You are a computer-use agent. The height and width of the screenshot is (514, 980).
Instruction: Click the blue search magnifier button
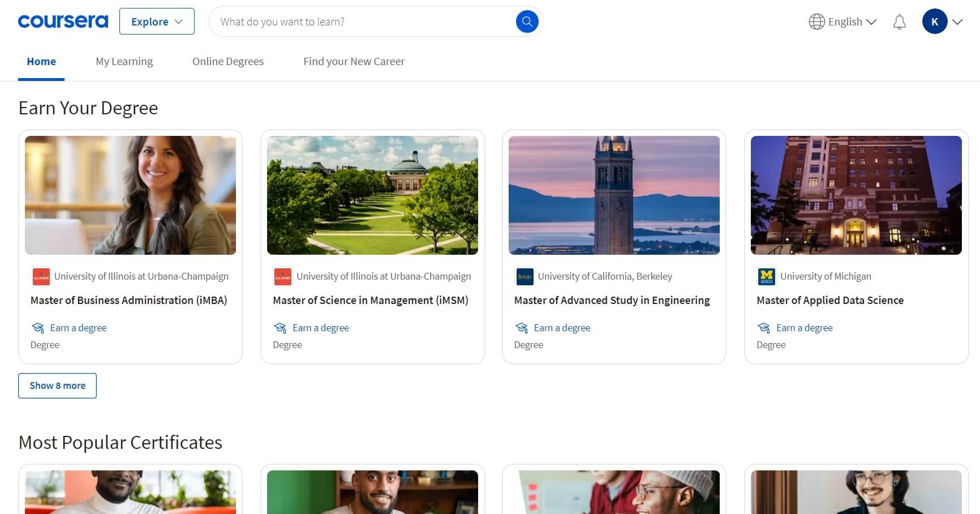(527, 22)
